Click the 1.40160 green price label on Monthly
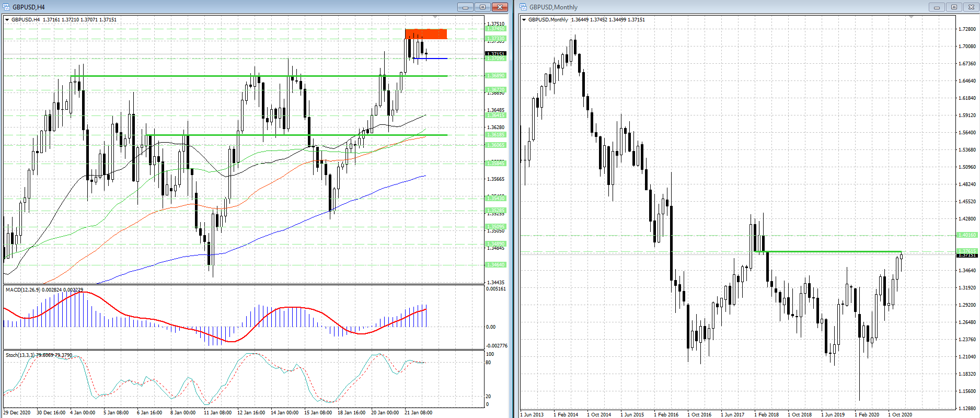The height and width of the screenshot is (418, 980). [x=966, y=235]
